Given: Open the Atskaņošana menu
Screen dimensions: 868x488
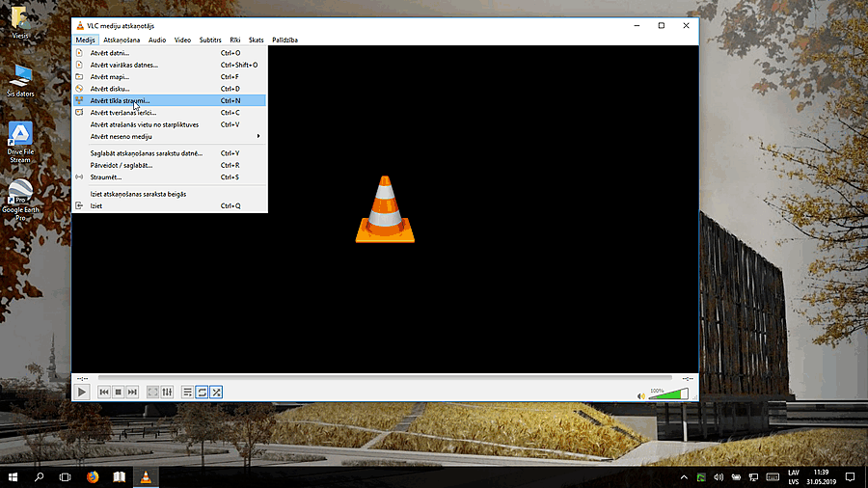Looking at the screenshot, I should pyautogui.click(x=122, y=40).
